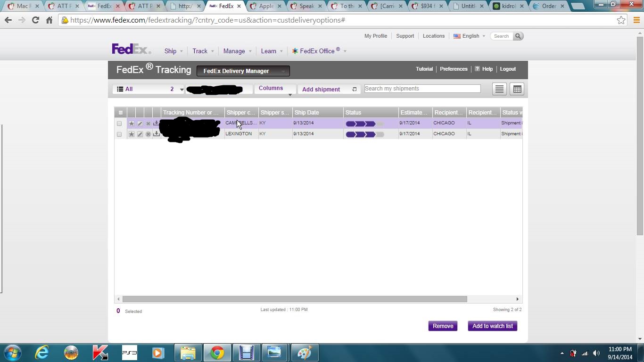
Task: Open Paint from taskbar
Action: pyautogui.click(x=304, y=353)
